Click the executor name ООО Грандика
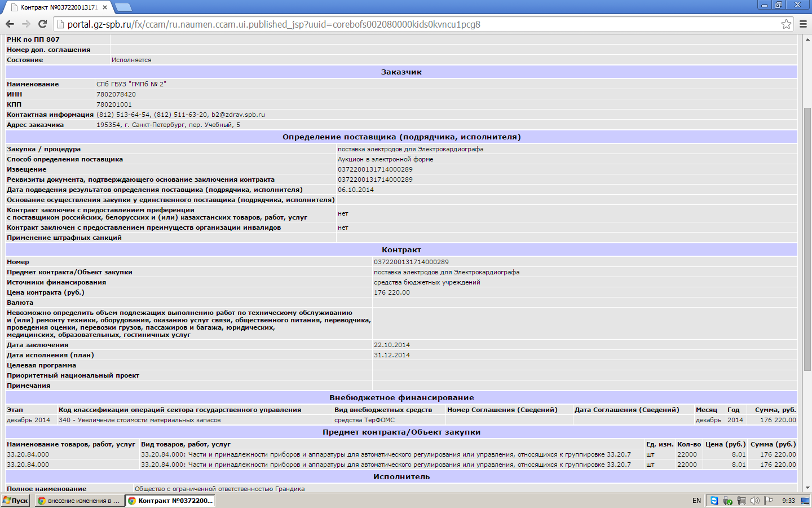 220,489
